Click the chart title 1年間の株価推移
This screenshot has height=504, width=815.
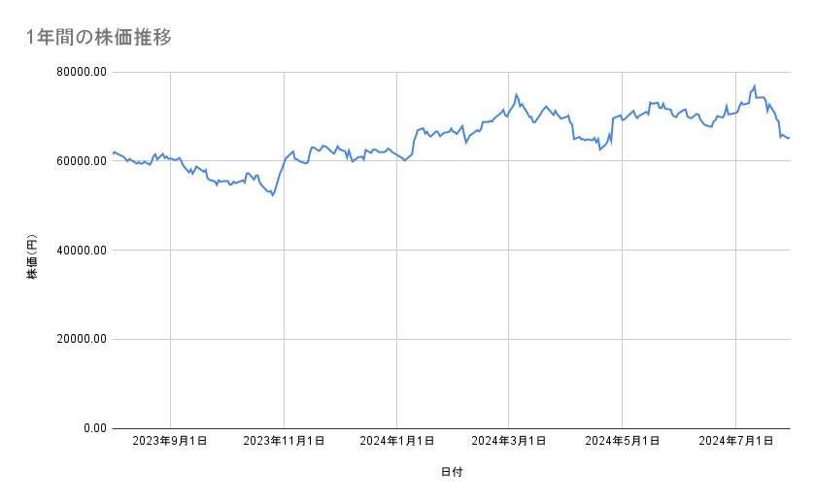pyautogui.click(x=99, y=38)
